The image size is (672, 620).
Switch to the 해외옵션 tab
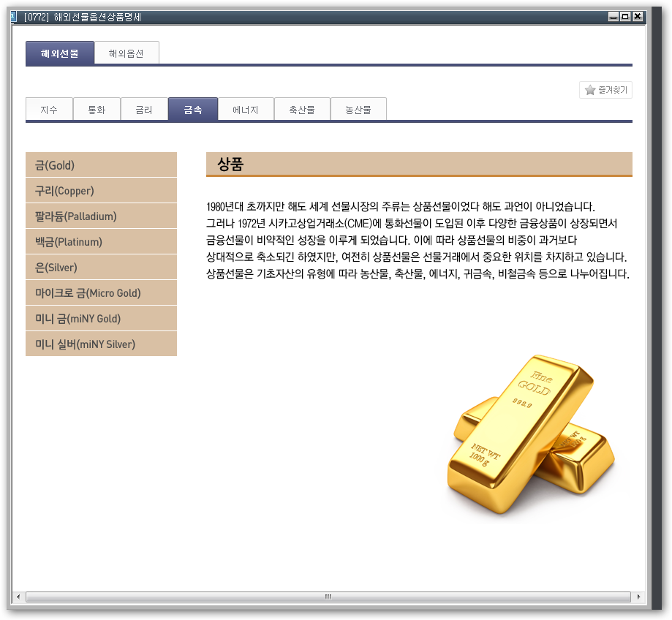tap(126, 53)
